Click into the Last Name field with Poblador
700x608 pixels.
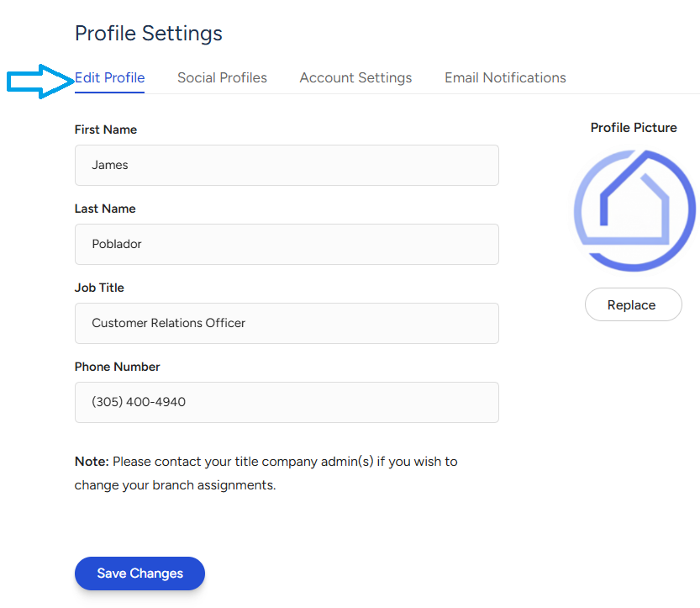(x=287, y=245)
